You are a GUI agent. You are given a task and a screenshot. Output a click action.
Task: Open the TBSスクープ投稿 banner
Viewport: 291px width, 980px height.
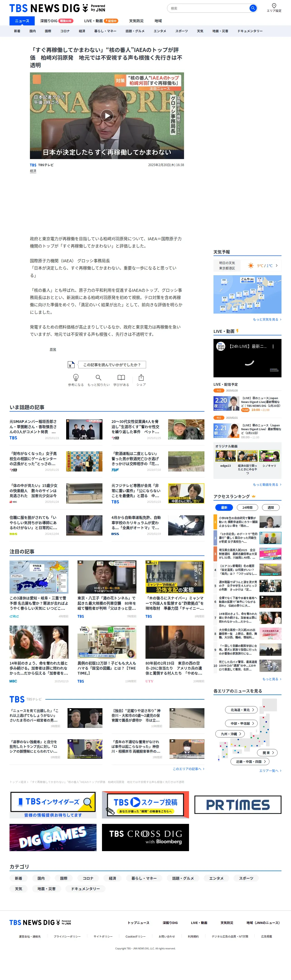[145, 805]
